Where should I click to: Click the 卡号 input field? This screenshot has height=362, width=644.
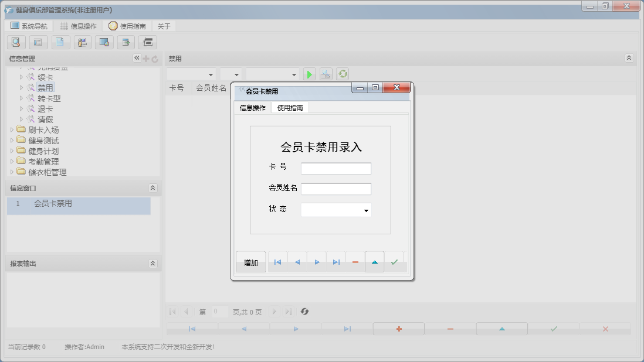335,168
